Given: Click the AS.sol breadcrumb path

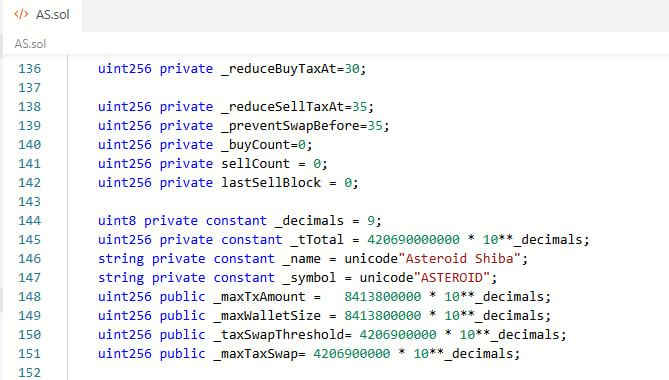Looking at the screenshot, I should 30,44.
